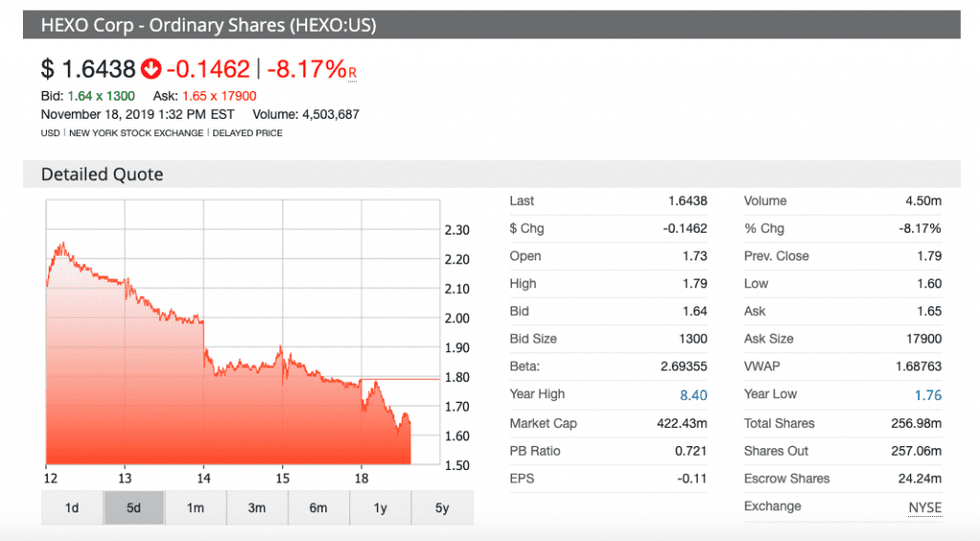Open the Year Low 1.76 link
The width and height of the screenshot is (980, 541).
(927, 395)
